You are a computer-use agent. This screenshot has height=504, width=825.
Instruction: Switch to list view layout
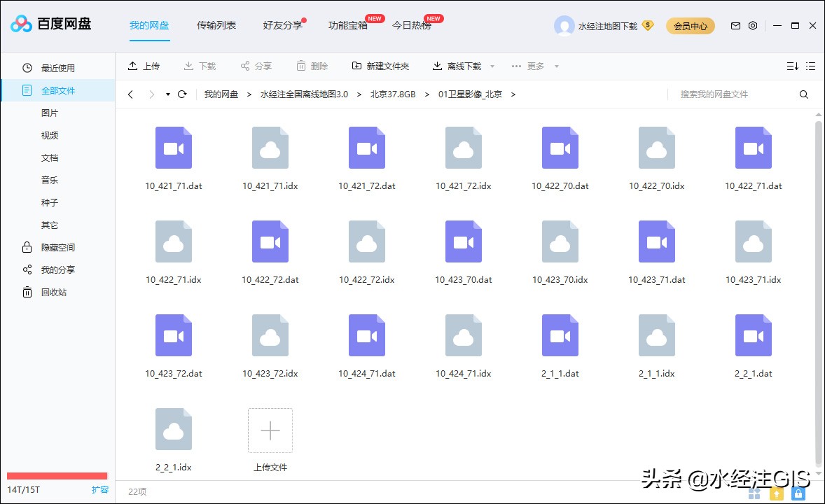[811, 66]
